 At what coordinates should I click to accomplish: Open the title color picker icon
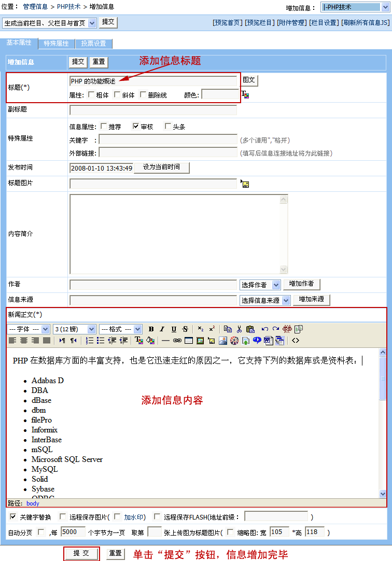pos(245,95)
